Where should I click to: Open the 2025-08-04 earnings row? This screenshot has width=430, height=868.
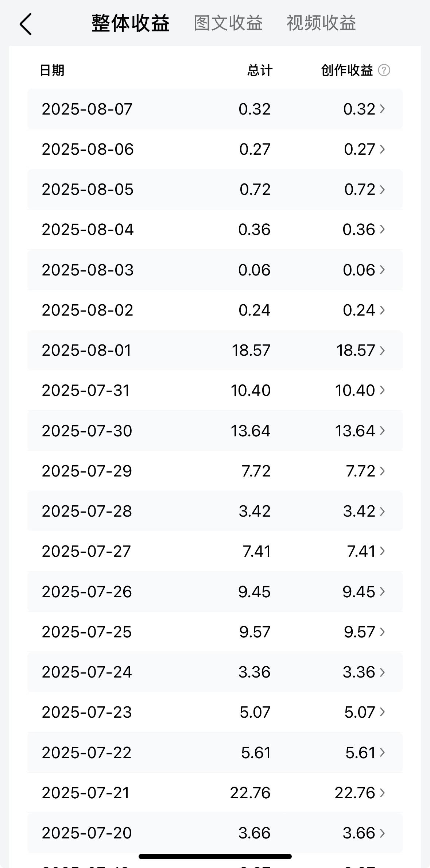(x=215, y=229)
